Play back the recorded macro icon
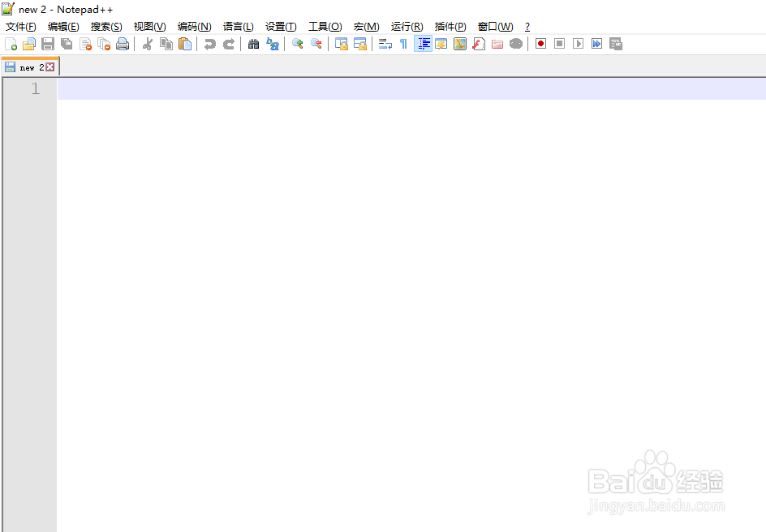Viewport: 766px width, 532px height. pyautogui.click(x=578, y=44)
